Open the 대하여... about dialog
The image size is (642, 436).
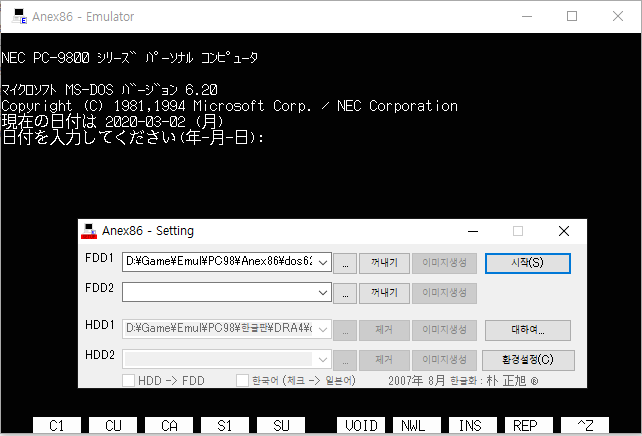(528, 330)
